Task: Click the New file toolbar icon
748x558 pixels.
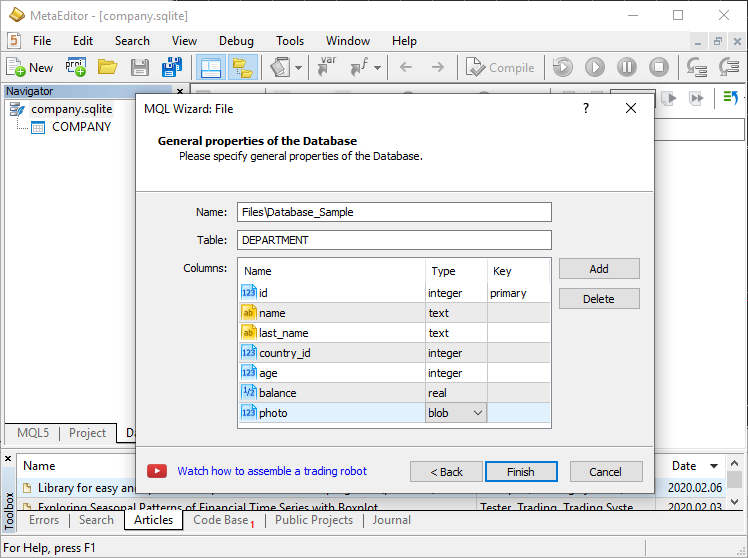Action: tap(29, 67)
